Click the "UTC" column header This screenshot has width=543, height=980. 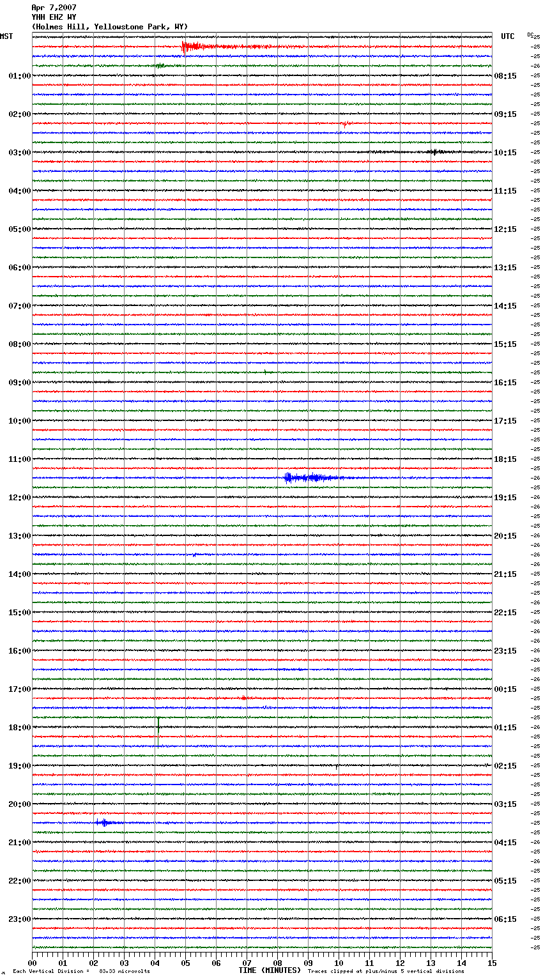pyautogui.click(x=508, y=36)
